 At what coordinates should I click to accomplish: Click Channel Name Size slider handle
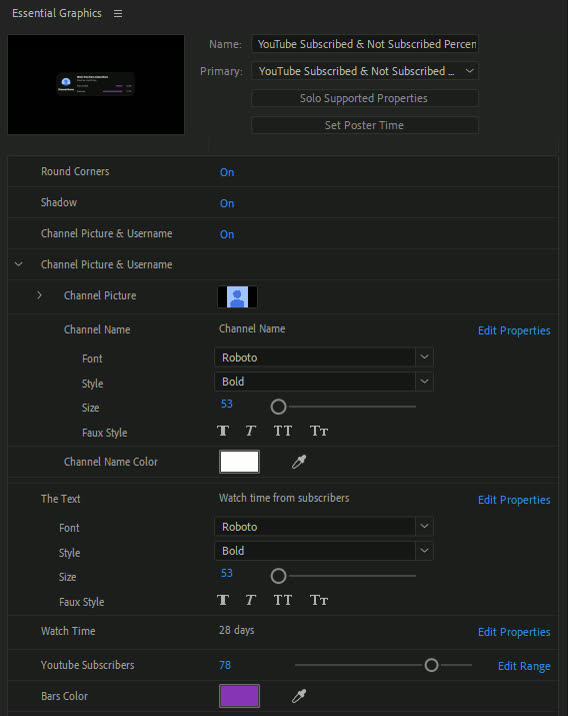pos(278,406)
